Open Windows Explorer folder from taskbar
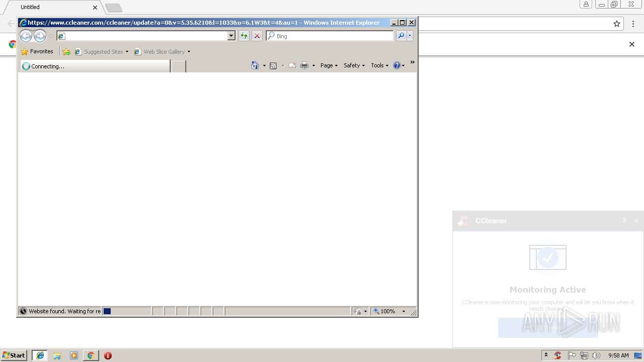The image size is (644, 362). pos(57,355)
